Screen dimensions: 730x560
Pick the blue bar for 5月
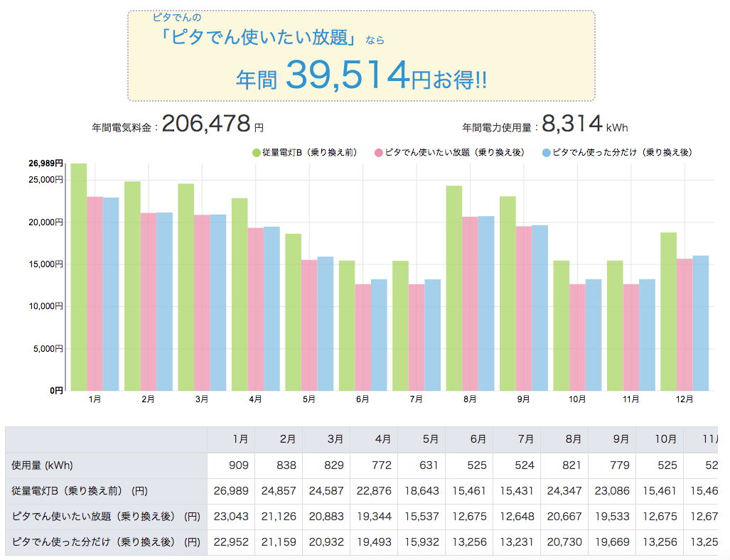point(326,323)
